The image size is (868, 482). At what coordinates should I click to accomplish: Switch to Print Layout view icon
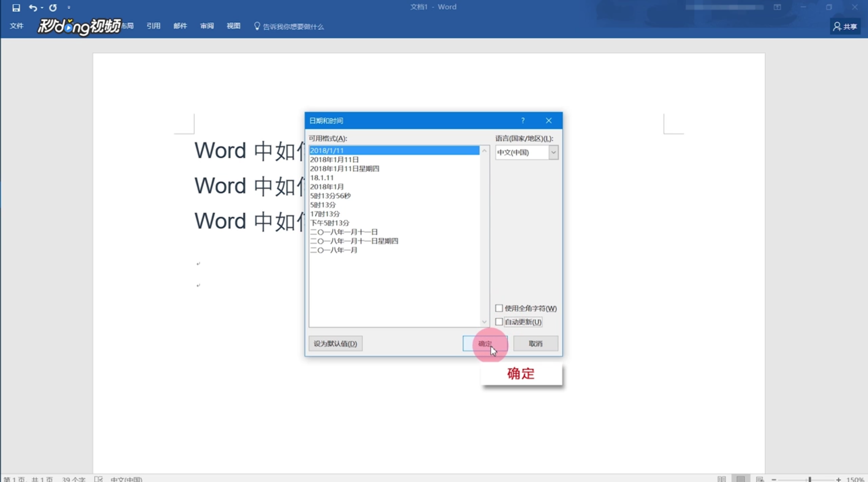(x=741, y=478)
